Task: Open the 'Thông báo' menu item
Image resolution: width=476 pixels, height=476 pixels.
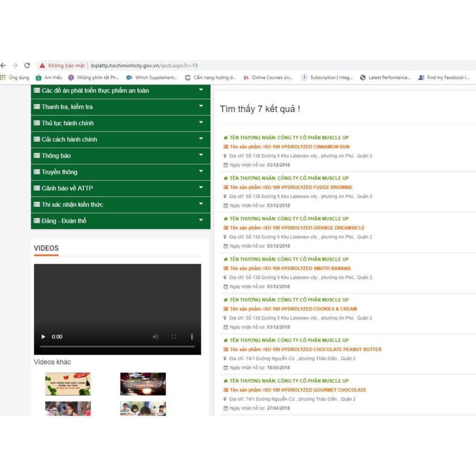Action: (56, 156)
